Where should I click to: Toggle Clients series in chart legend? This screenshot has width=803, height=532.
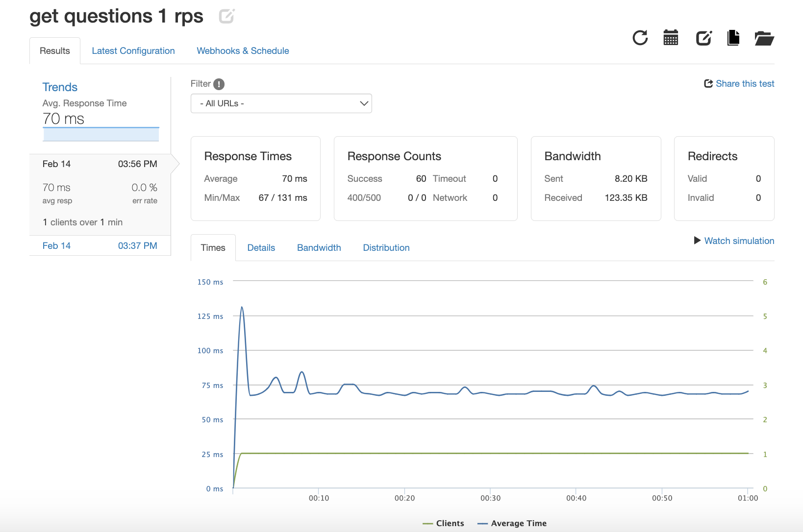443,523
